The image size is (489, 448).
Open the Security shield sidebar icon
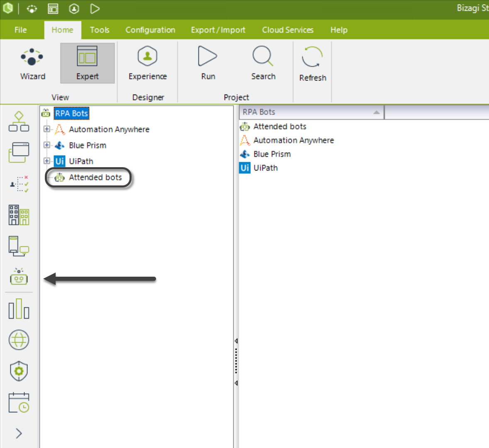pos(19,371)
